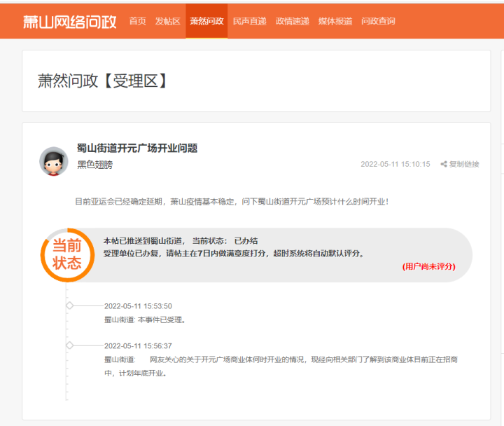The image size is (504, 426).
Task: Copy the post link via 复制链接
Action: 464,164
